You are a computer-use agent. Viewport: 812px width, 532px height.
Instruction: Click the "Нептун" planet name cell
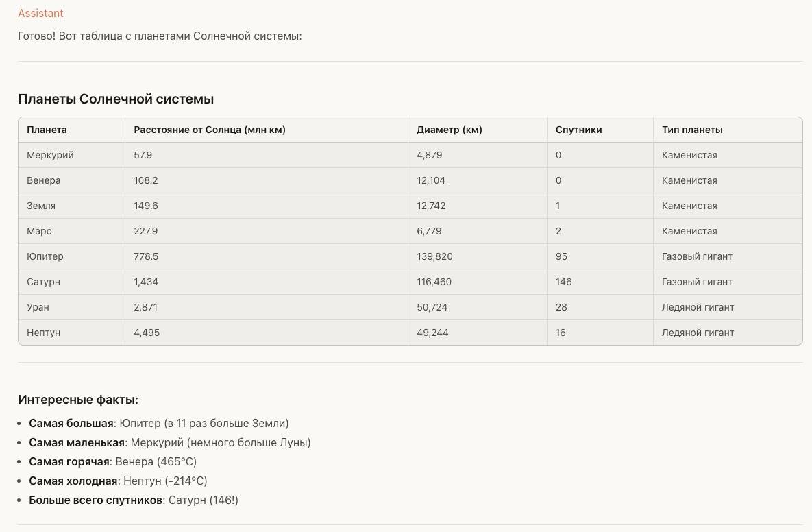[44, 332]
